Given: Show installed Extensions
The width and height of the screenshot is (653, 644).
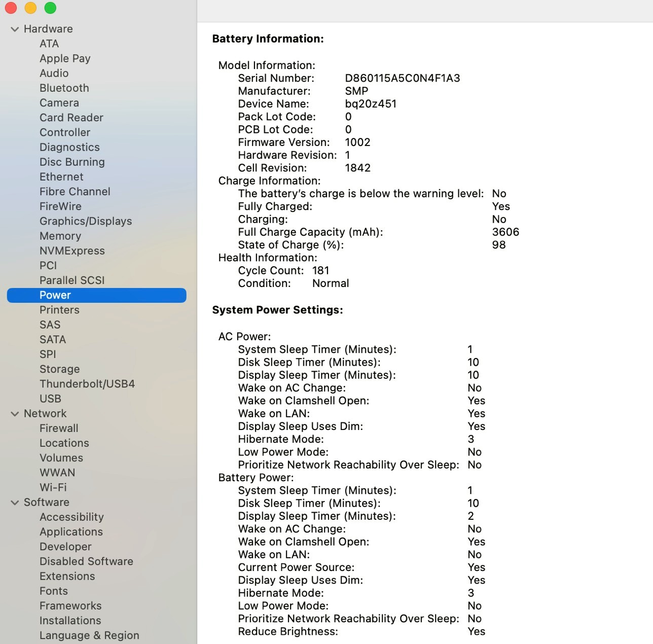Looking at the screenshot, I should point(67,576).
